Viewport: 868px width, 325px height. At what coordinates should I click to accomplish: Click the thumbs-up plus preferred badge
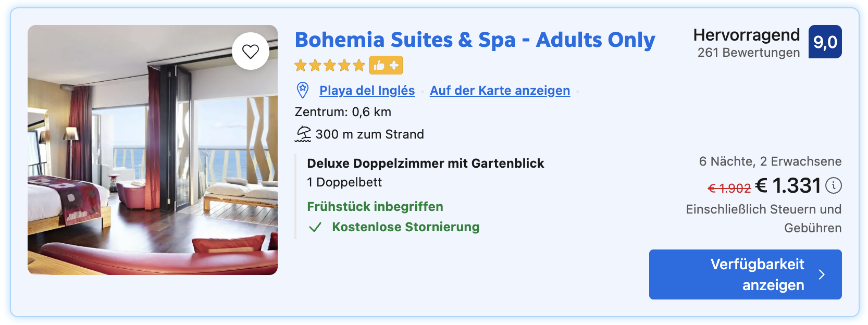pos(386,66)
